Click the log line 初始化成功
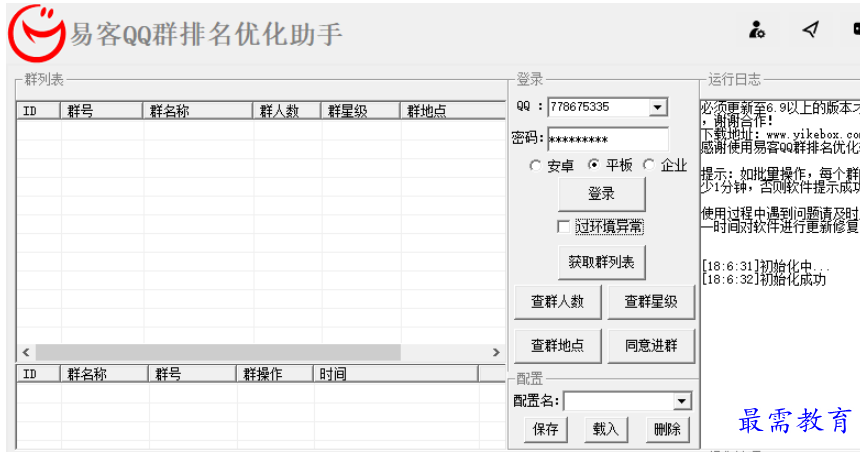The width and height of the screenshot is (860, 452). [x=763, y=279]
